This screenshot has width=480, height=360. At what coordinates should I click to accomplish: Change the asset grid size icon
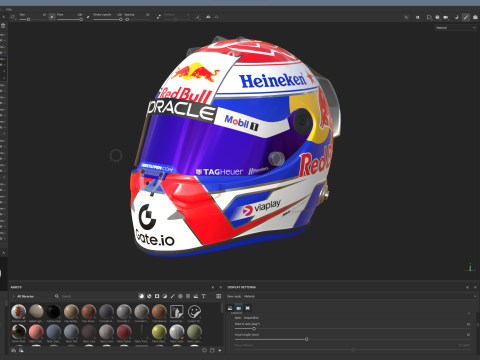218,296
